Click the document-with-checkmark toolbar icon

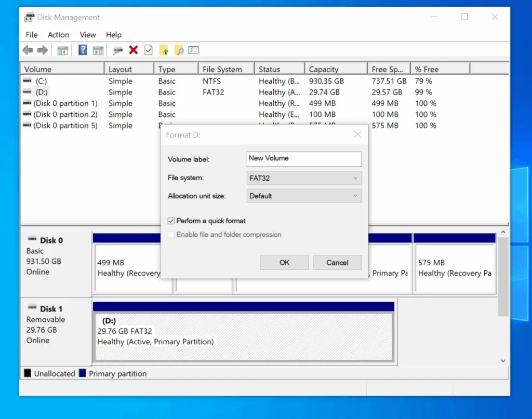point(150,50)
